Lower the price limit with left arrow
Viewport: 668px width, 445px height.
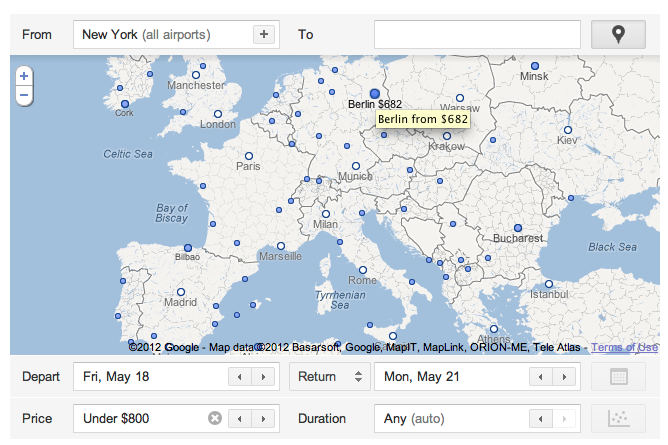tap(240, 419)
